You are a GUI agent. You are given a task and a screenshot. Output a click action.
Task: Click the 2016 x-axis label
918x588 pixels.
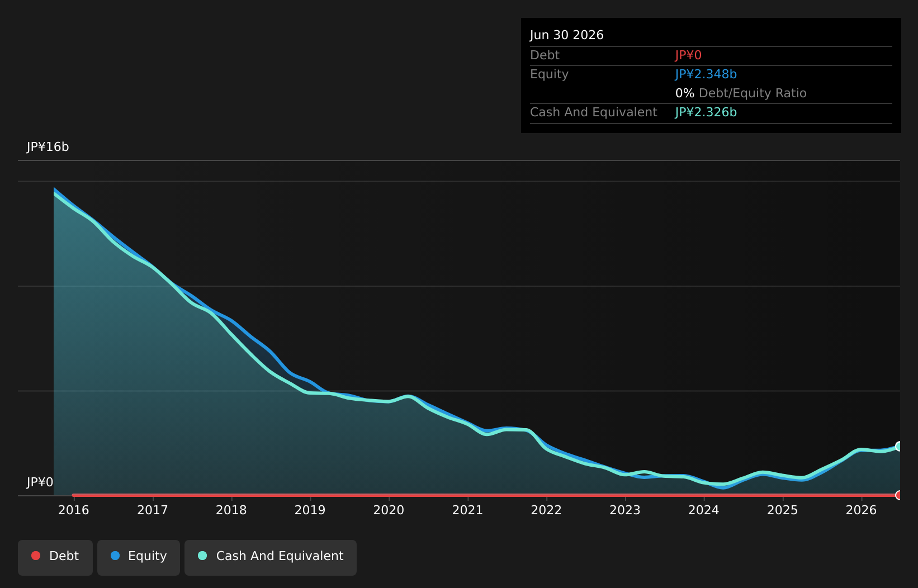74,510
